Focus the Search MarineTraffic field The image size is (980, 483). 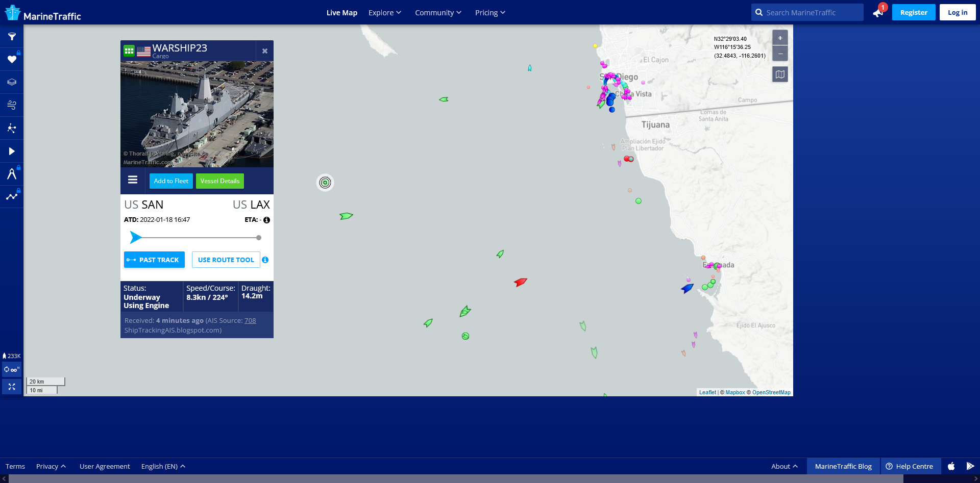(x=807, y=12)
